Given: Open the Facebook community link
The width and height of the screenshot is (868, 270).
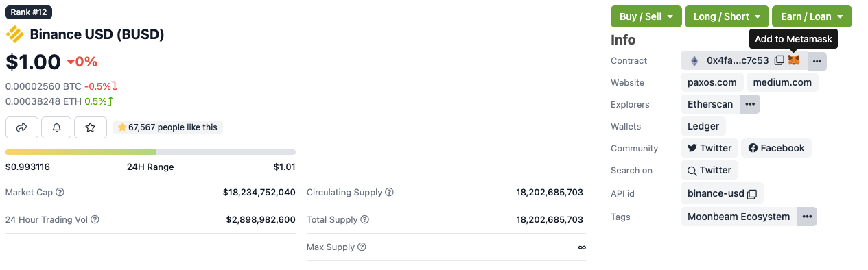Looking at the screenshot, I should [776, 148].
